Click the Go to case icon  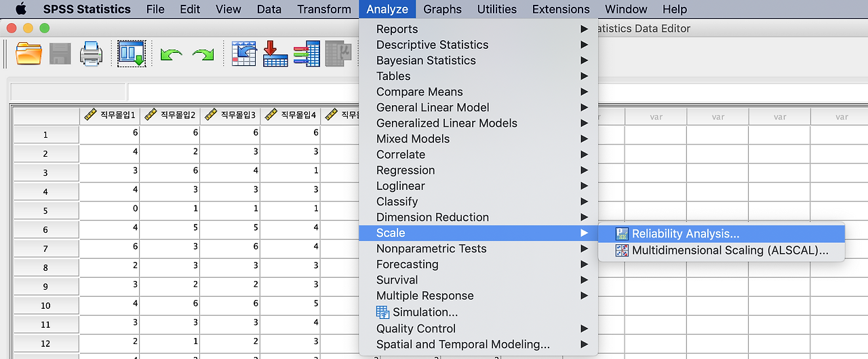coord(244,53)
